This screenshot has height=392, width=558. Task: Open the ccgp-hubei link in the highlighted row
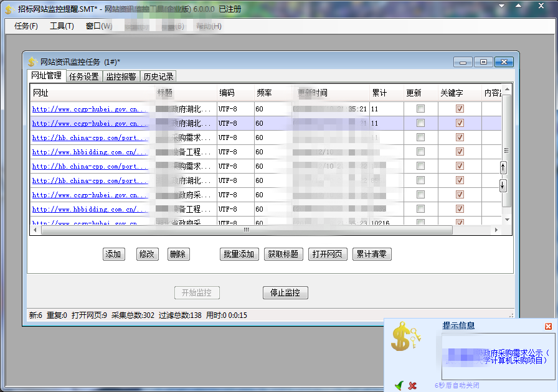89,123
